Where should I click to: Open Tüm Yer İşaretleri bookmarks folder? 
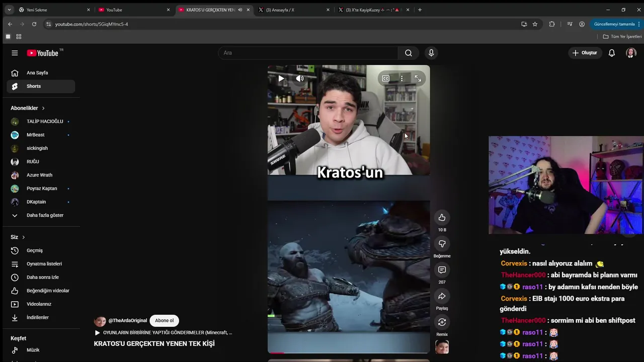[x=622, y=36]
